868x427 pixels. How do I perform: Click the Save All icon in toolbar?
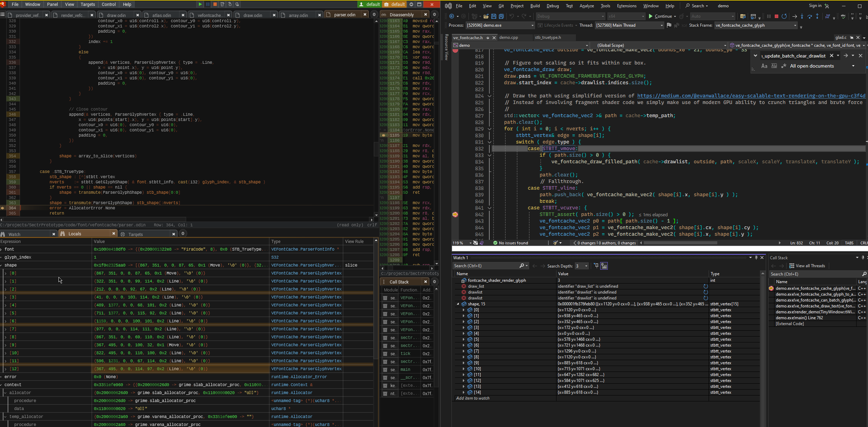(501, 16)
